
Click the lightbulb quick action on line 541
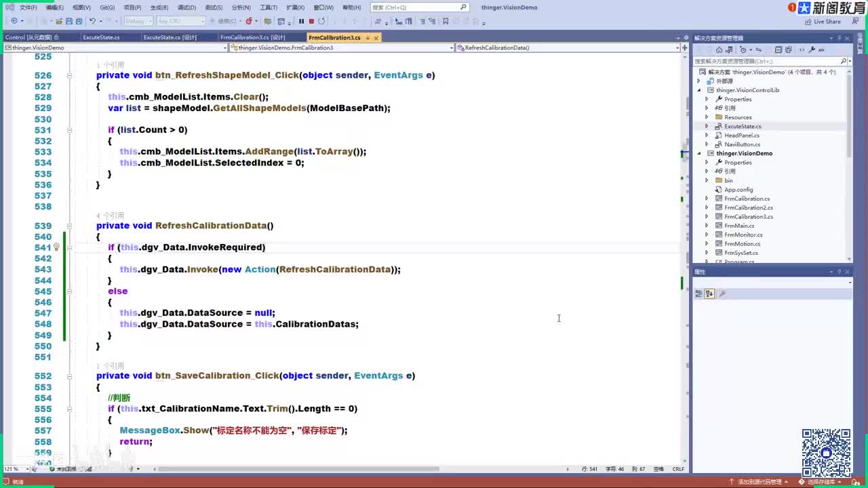(56, 247)
